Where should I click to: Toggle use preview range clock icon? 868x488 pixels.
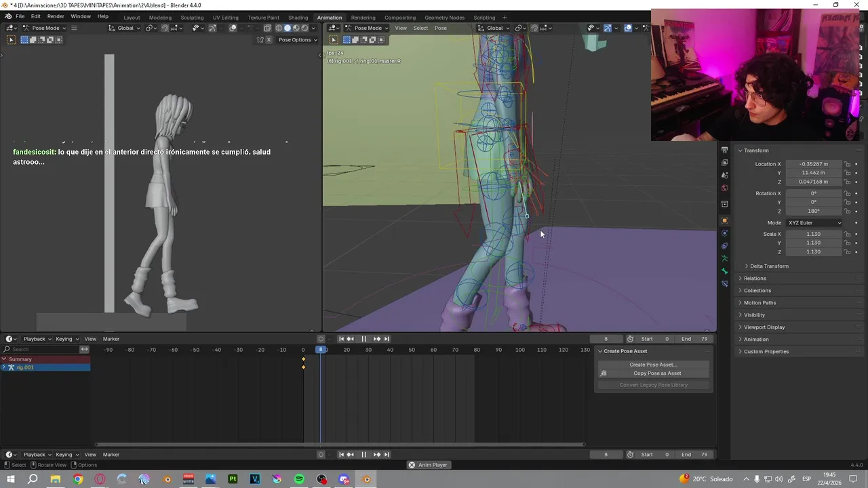click(630, 339)
